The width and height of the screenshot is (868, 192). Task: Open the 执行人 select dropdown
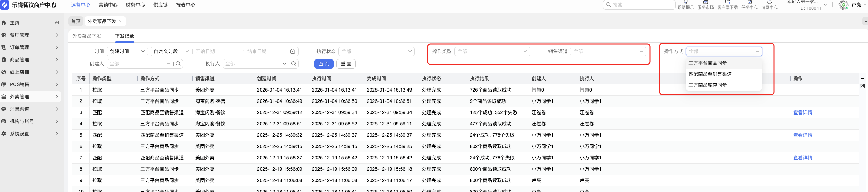tap(255, 64)
